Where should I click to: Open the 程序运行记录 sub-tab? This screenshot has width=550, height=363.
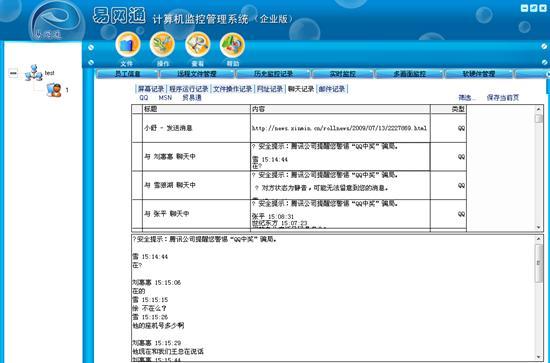click(189, 89)
